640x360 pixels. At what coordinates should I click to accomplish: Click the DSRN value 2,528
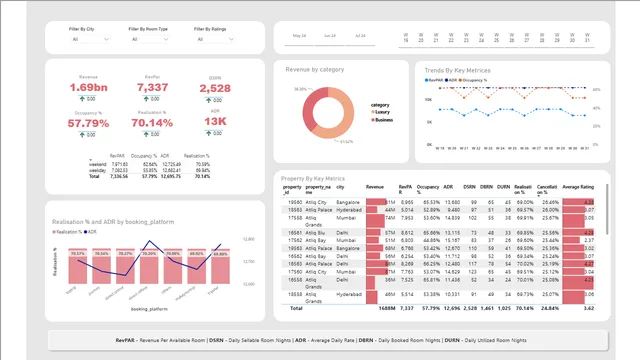pyautogui.click(x=215, y=88)
